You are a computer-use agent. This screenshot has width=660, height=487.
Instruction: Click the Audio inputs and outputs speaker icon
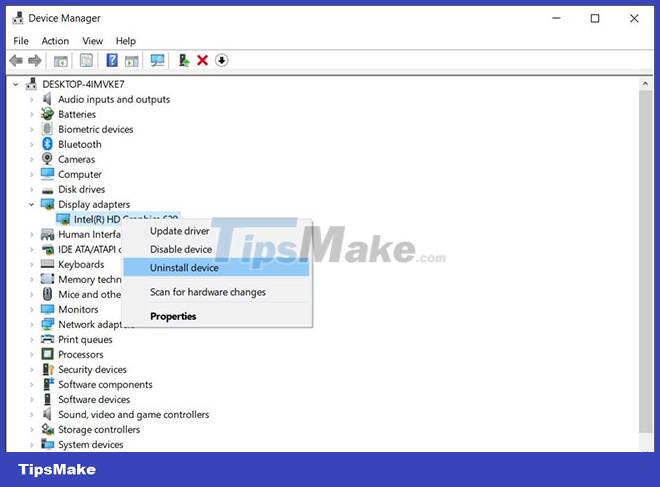pyautogui.click(x=47, y=99)
